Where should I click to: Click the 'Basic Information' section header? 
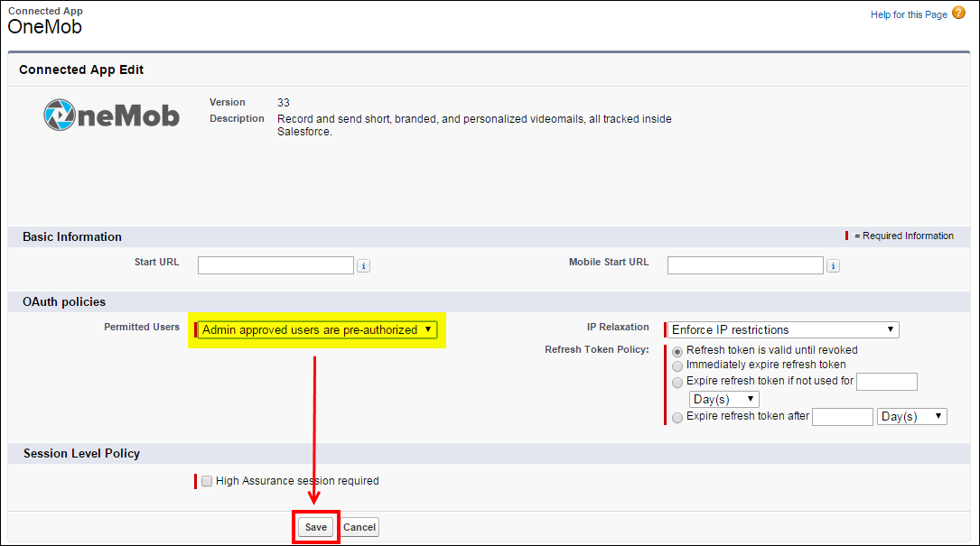point(72,236)
